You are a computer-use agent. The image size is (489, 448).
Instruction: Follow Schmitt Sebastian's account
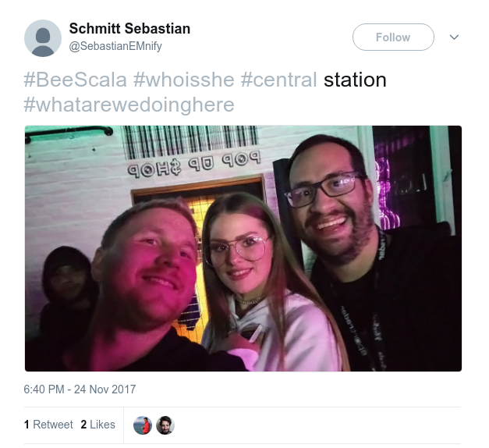393,37
